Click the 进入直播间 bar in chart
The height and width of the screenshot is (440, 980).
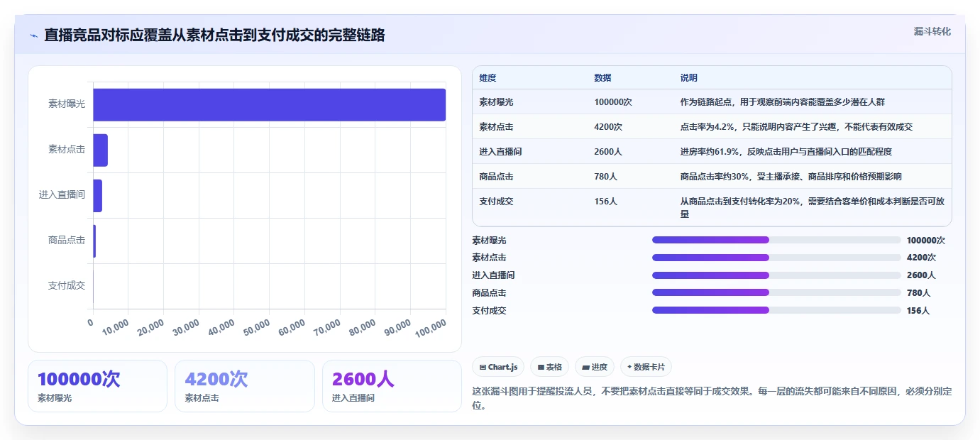(x=98, y=195)
